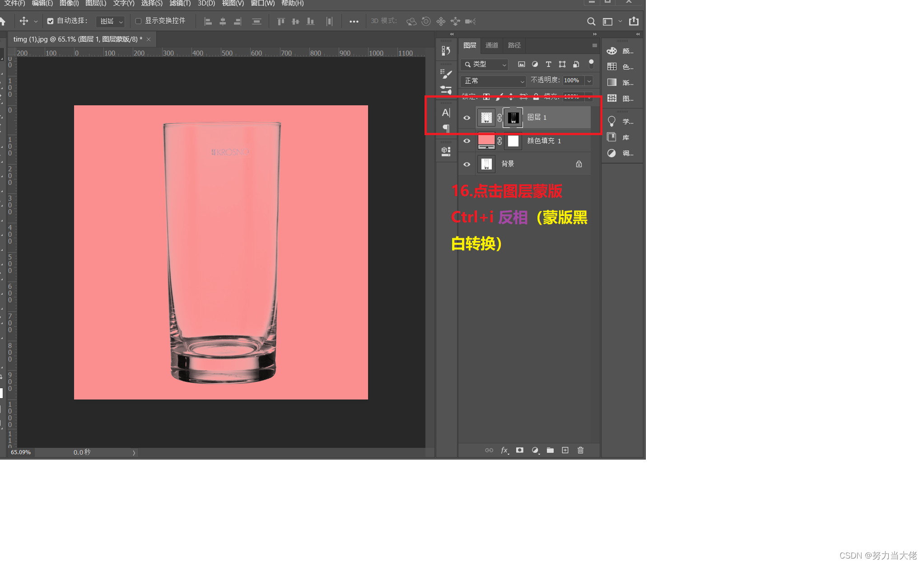Select the 图层 1 layer mask thumbnail
The height and width of the screenshot is (564, 924).
tap(513, 117)
